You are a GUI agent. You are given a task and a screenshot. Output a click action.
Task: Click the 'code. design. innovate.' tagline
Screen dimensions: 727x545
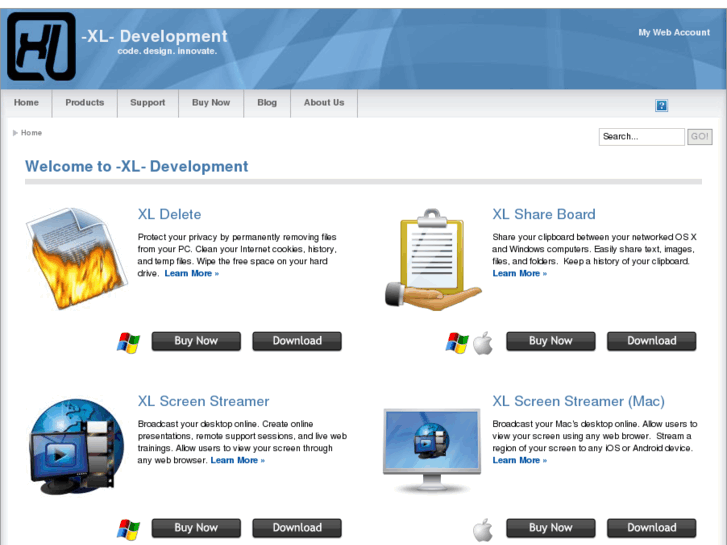pyautogui.click(x=167, y=51)
